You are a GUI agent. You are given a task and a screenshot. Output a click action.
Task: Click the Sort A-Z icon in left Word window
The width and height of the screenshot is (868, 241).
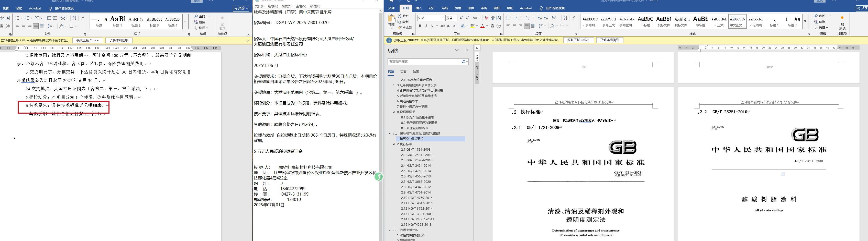click(74, 18)
